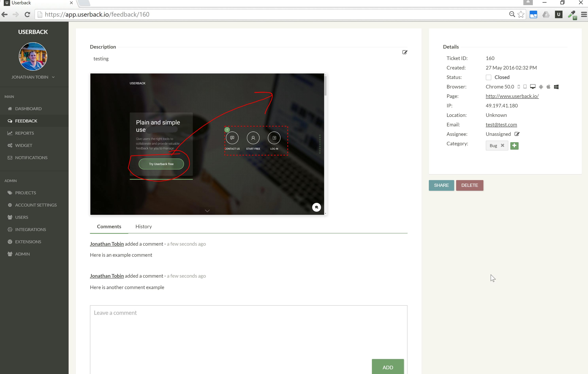The width and height of the screenshot is (588, 374).
Task: Click the test@test.com email link
Action: coord(501,125)
